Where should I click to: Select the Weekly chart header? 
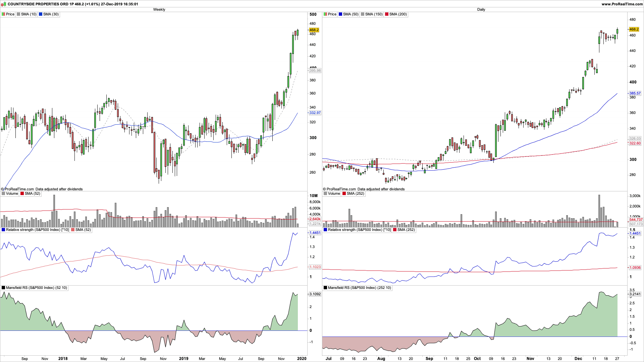coord(159,9)
